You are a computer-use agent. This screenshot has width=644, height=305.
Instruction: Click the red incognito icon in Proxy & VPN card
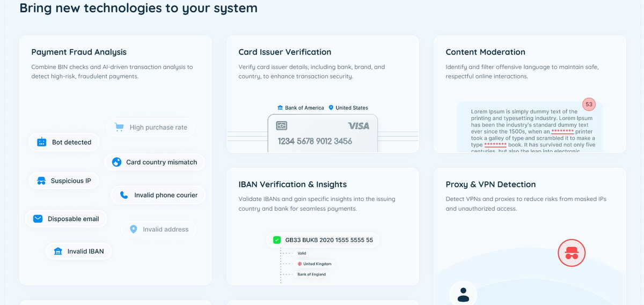click(x=572, y=252)
